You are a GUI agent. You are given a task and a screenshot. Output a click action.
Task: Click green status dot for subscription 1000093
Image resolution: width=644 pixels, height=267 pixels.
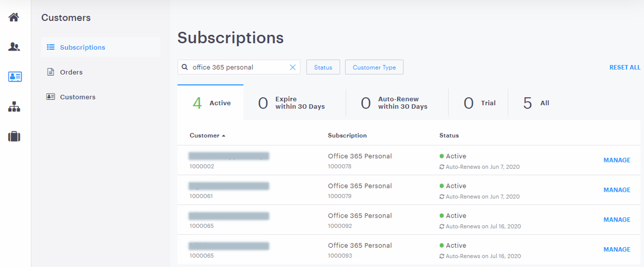441,245
